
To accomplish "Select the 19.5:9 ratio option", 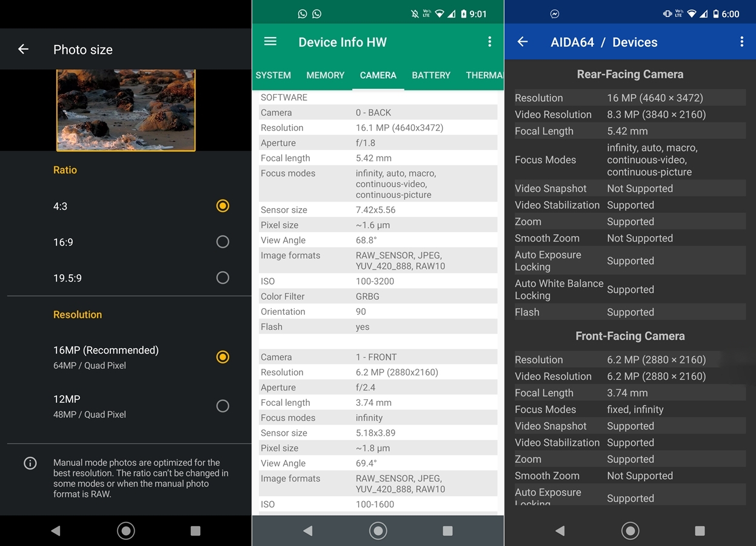I will click(x=222, y=278).
